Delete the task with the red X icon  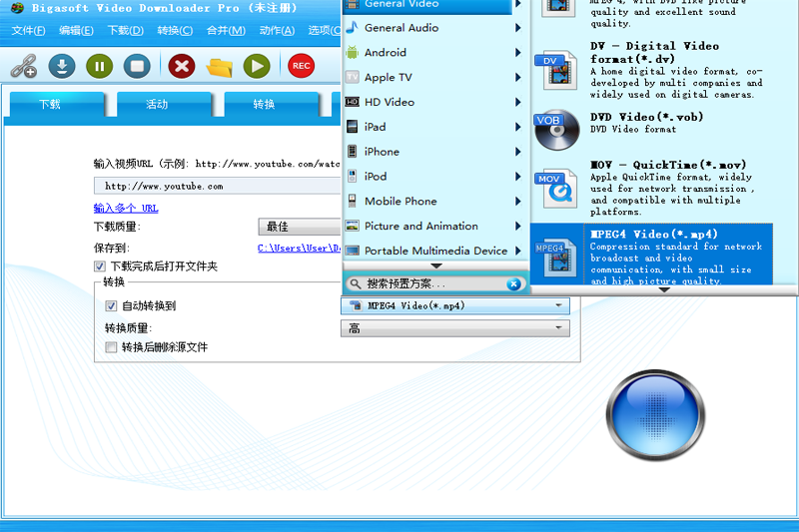182,66
